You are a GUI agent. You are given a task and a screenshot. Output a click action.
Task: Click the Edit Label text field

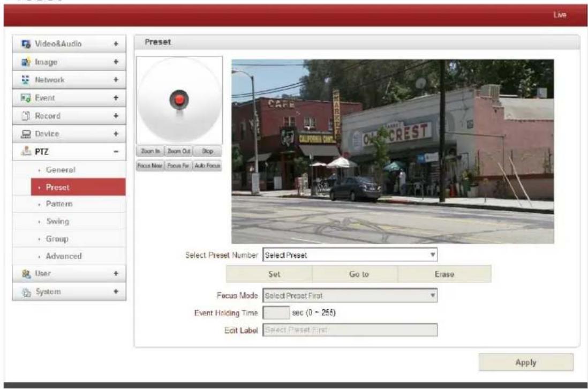click(x=350, y=330)
